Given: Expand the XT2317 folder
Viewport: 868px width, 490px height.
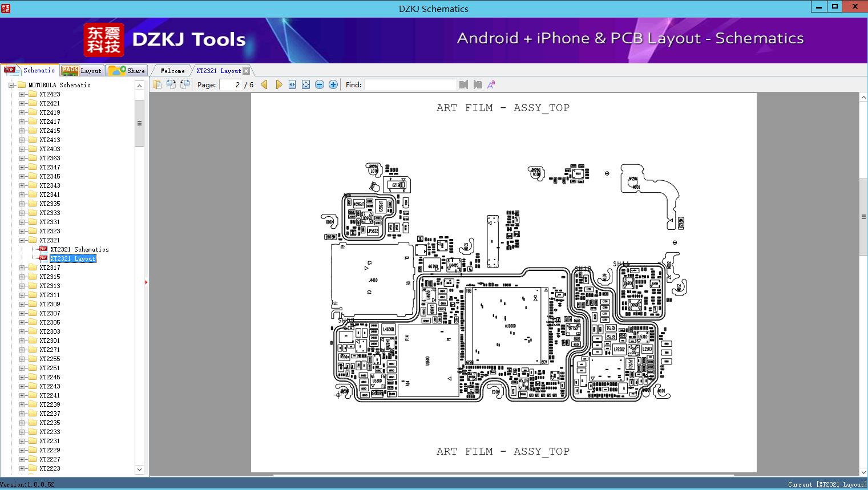Looking at the screenshot, I should pos(22,268).
